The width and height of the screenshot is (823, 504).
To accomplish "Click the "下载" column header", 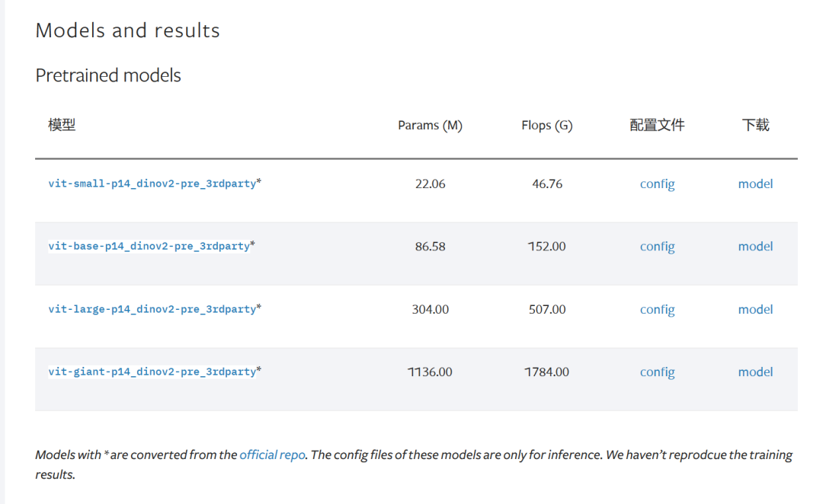I will point(755,125).
